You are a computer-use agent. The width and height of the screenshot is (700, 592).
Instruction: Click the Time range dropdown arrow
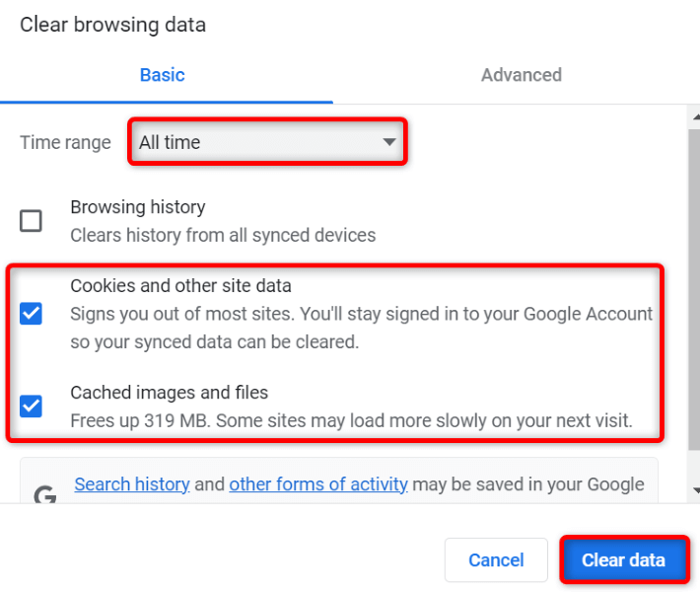pyautogui.click(x=389, y=143)
